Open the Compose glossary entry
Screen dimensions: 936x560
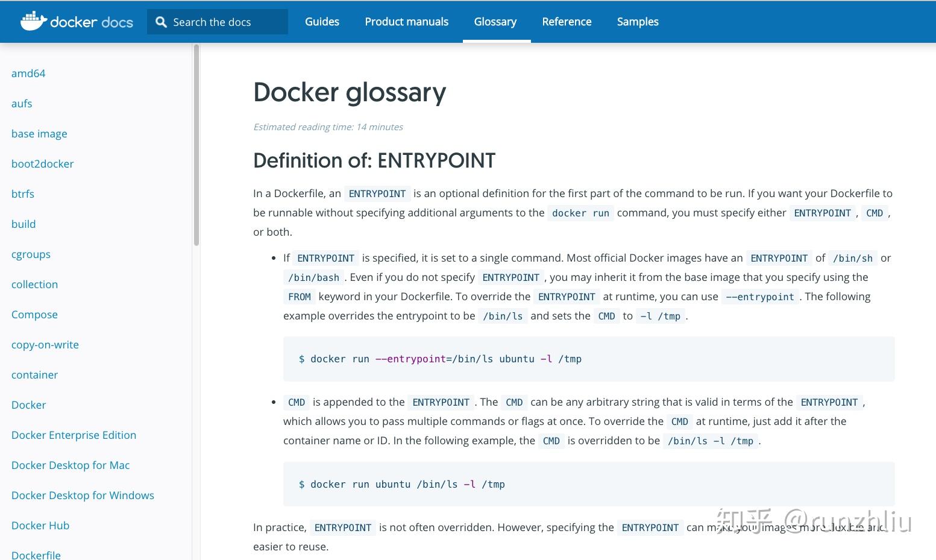click(34, 314)
